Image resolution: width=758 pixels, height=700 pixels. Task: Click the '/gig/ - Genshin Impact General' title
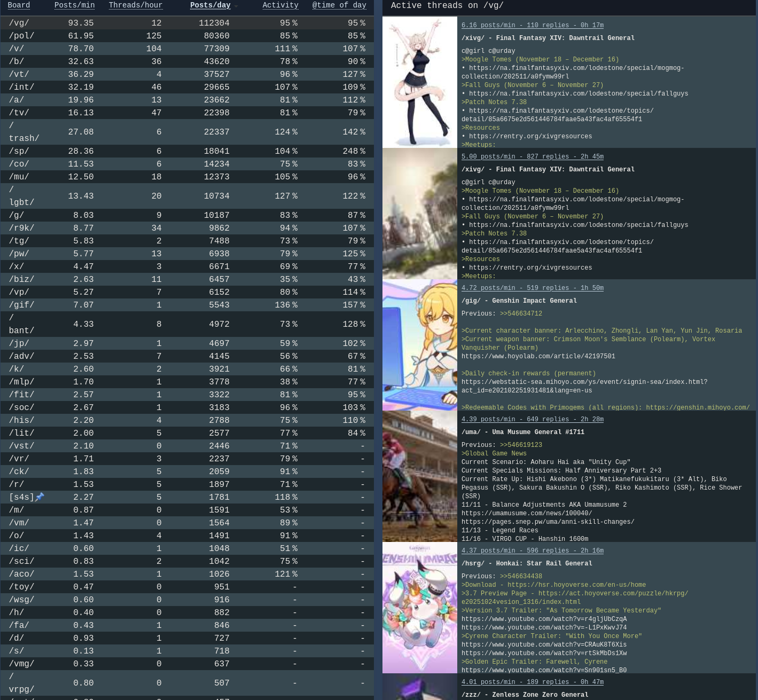(519, 301)
